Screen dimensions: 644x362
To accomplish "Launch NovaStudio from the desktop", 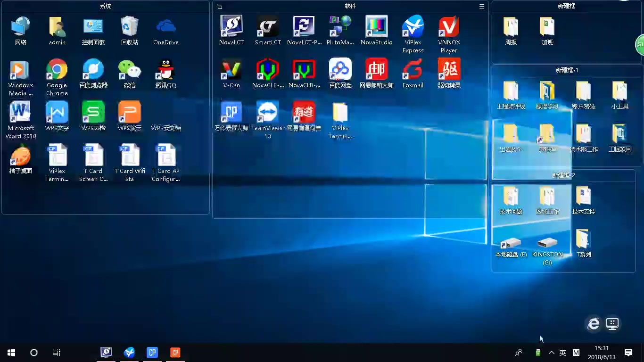I will point(376,30).
